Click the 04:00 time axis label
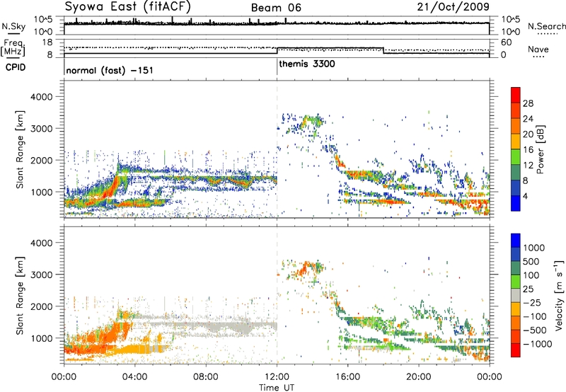 coord(135,377)
